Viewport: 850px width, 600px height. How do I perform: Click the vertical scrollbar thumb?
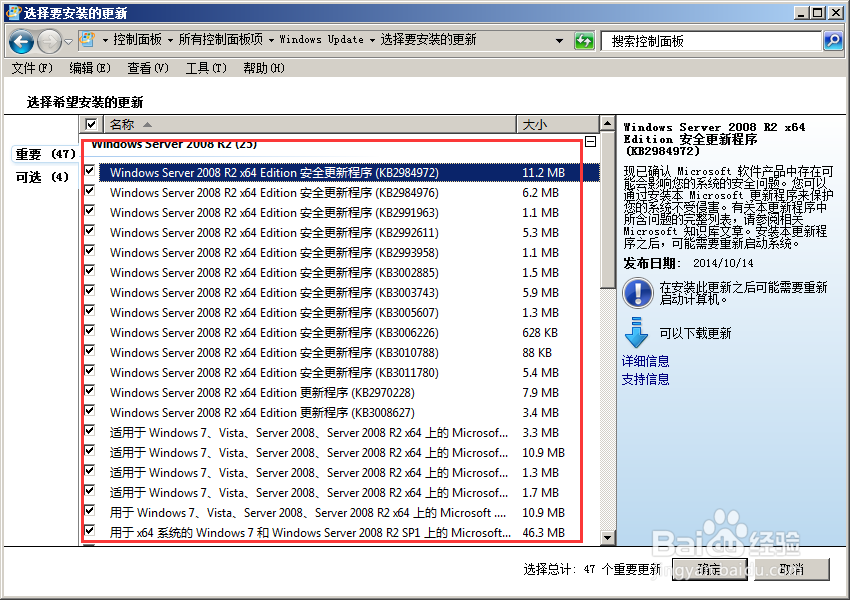coord(608,209)
